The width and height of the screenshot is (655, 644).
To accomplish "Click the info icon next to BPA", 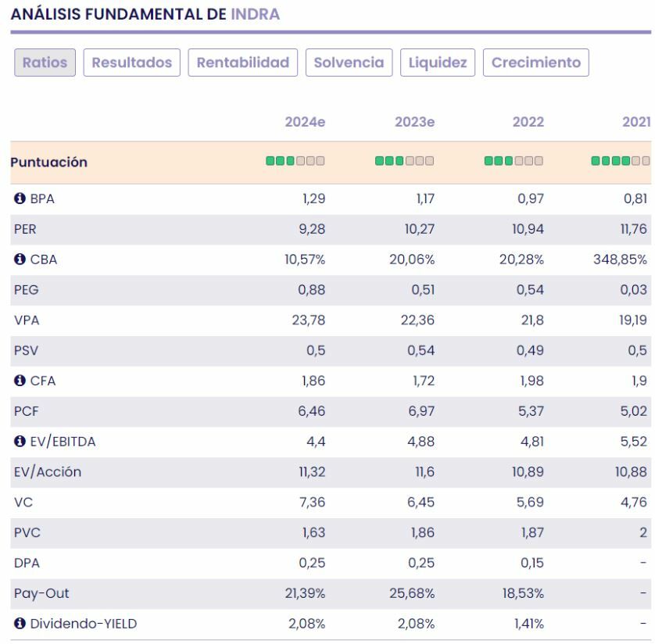I will [19, 199].
